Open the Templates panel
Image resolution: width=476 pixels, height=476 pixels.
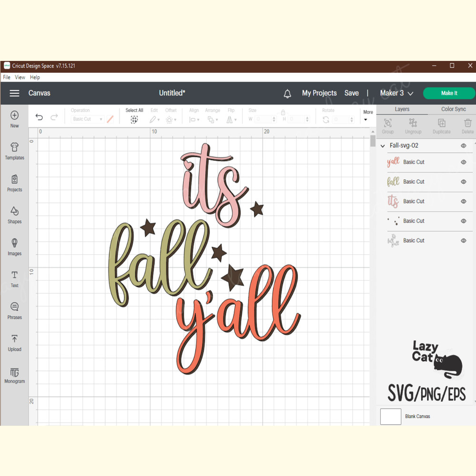tap(14, 151)
